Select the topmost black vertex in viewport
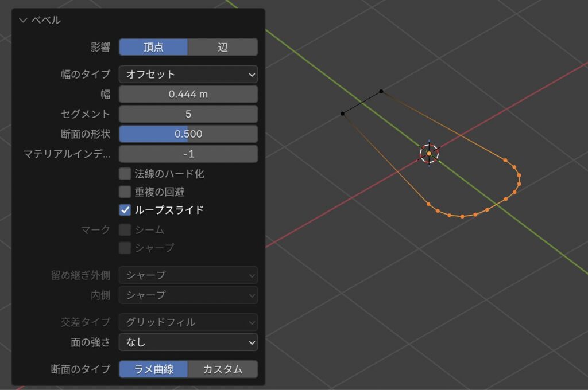This screenshot has width=588, height=390. pos(381,91)
